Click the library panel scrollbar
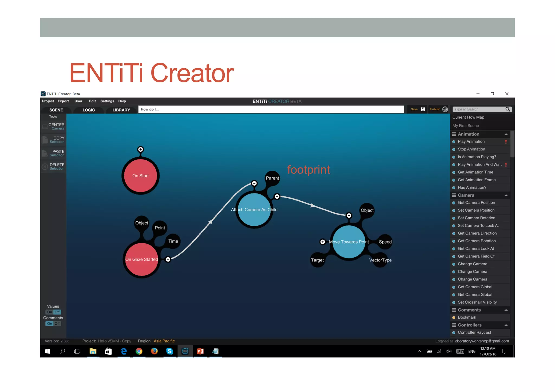Viewport: 555px width, 392px height. point(512,144)
